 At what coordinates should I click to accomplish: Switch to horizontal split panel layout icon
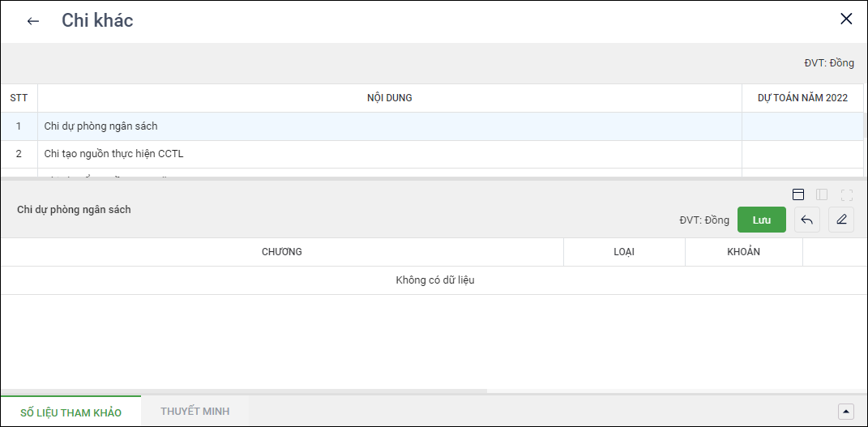[798, 194]
